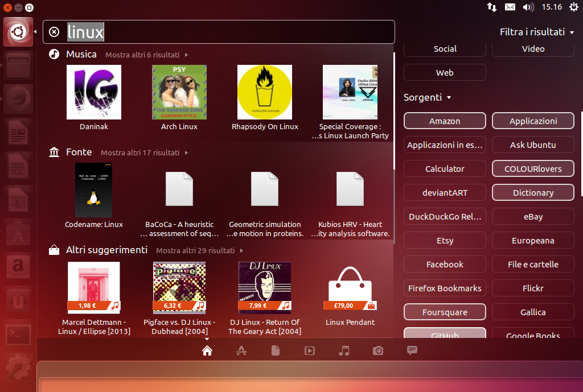Enable the Gallica source filter
Image resolution: width=583 pixels, height=392 pixels.
pos(533,312)
